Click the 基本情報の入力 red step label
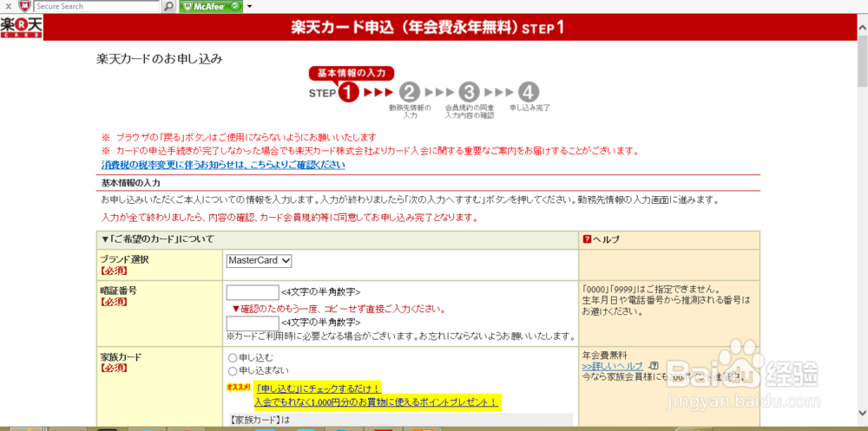868x431 pixels. 351,73
